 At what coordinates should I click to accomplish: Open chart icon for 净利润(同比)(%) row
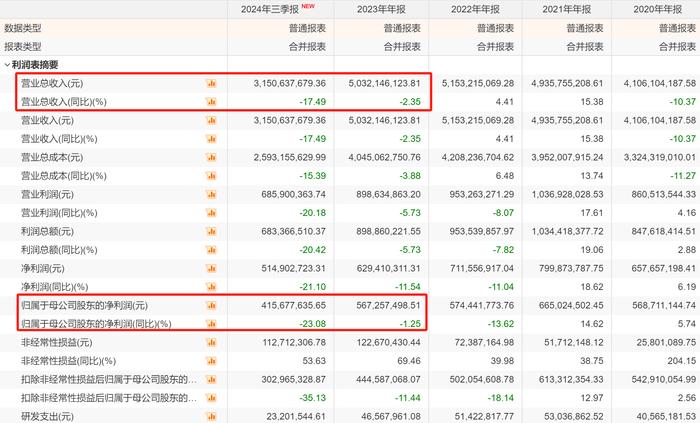[211, 287]
